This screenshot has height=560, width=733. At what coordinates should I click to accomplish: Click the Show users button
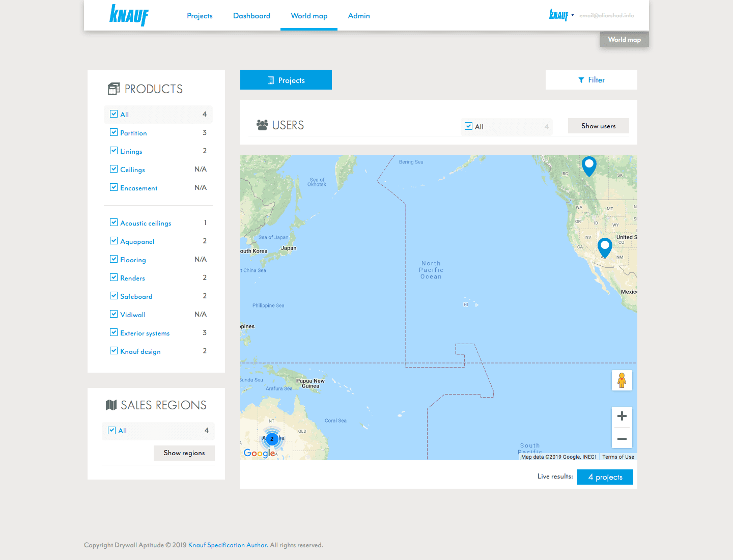pyautogui.click(x=598, y=126)
